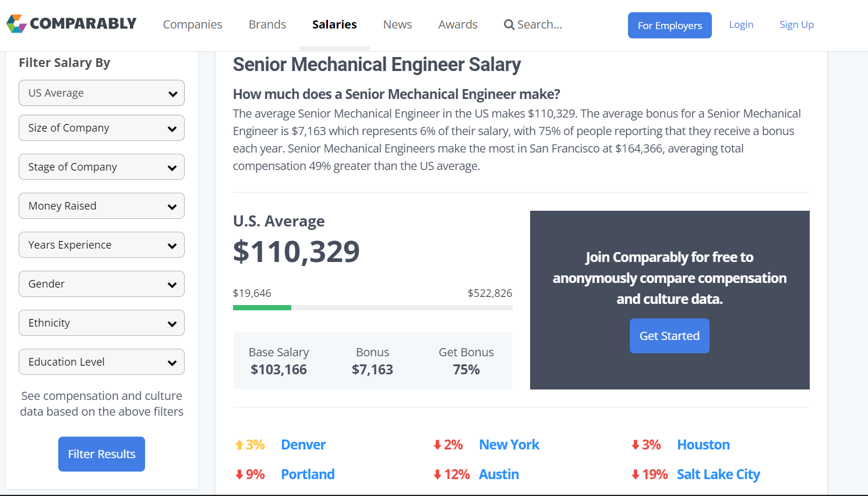Expand the Size of Company filter
868x496 pixels.
pos(101,128)
